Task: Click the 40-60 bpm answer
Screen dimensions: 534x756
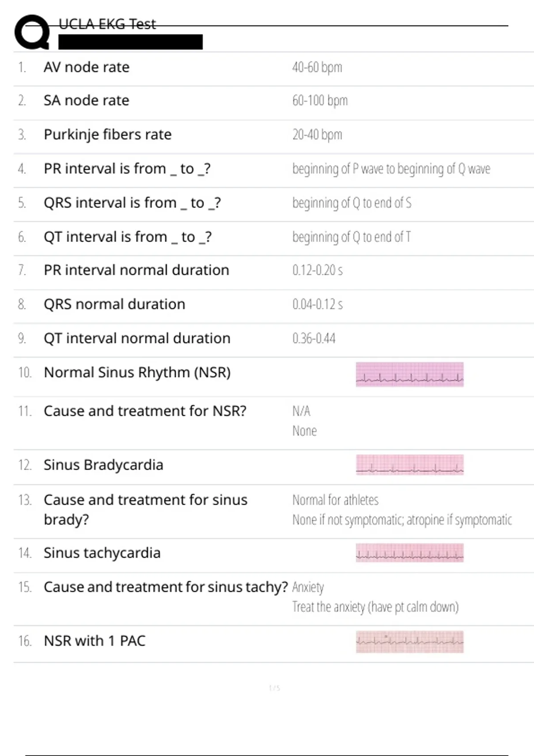Action: coord(317,67)
